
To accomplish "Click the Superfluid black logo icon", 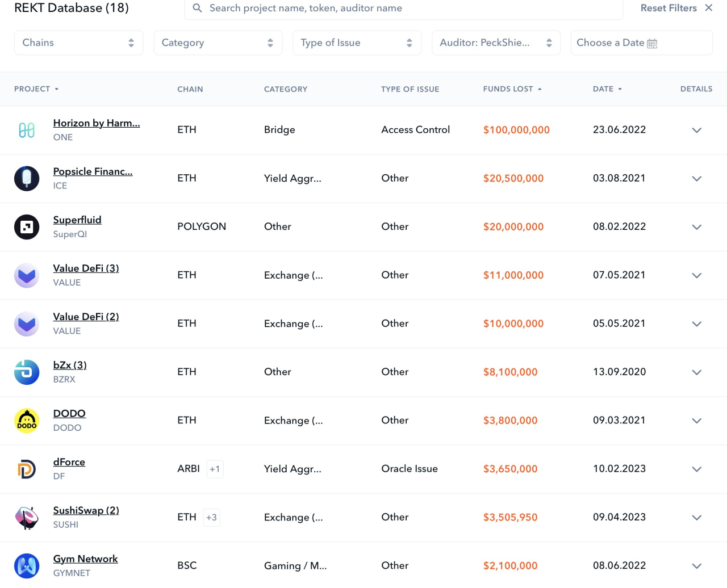I will (x=27, y=227).
